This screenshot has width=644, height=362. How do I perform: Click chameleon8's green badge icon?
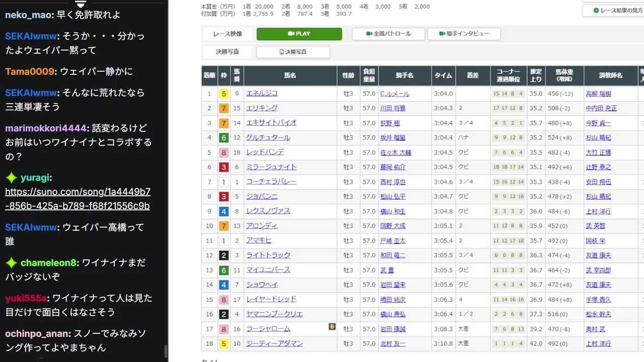pos(12,262)
